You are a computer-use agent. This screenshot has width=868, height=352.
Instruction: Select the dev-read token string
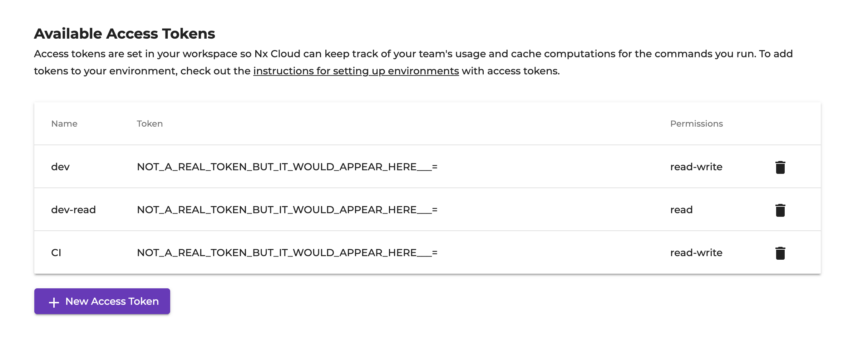coord(287,210)
